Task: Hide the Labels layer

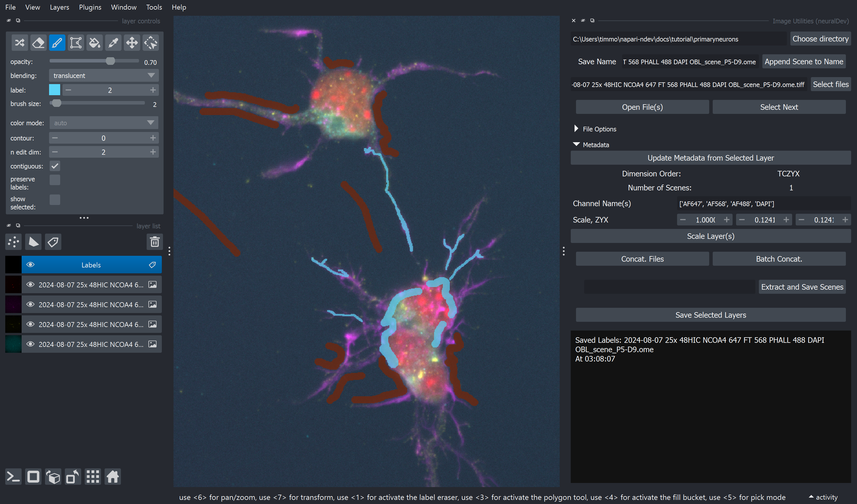Action: click(31, 265)
